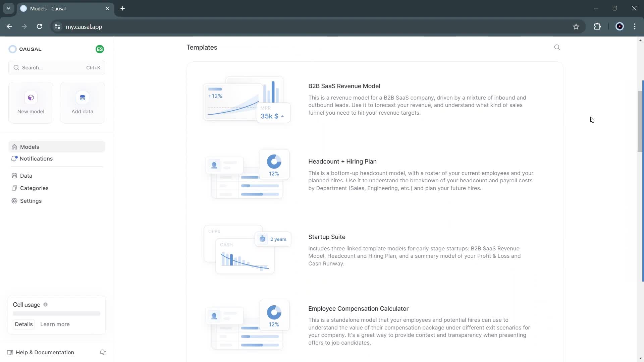Click the Details link for Cell usage
This screenshot has height=362, width=644.
click(x=24, y=324)
